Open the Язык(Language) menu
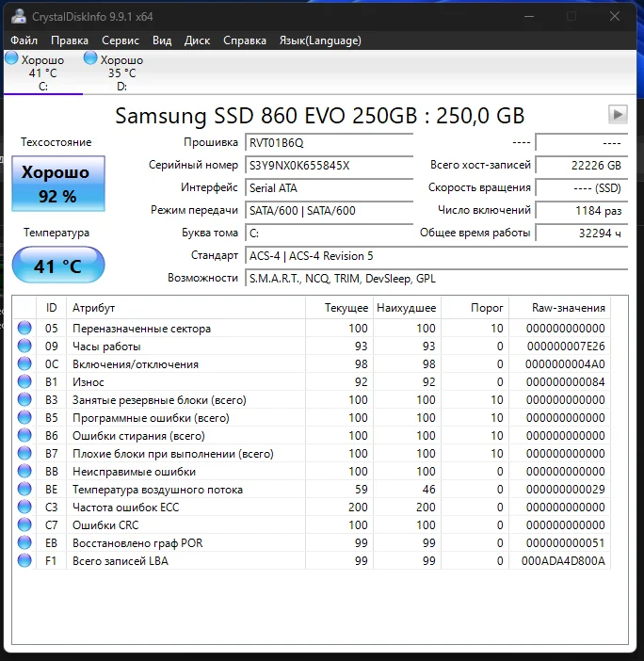644x661 pixels. click(x=320, y=40)
